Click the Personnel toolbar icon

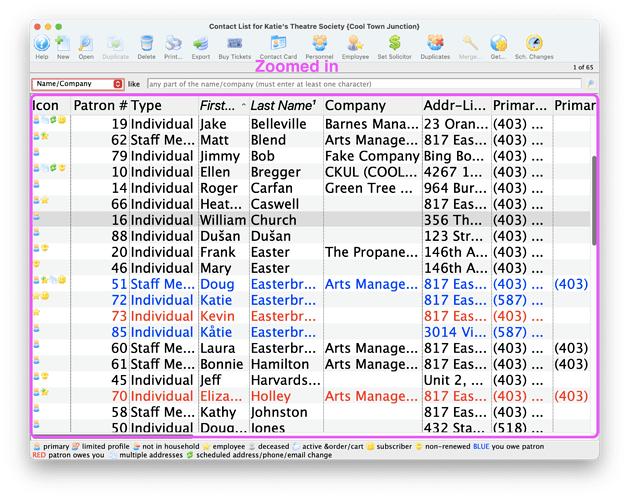pyautogui.click(x=319, y=43)
